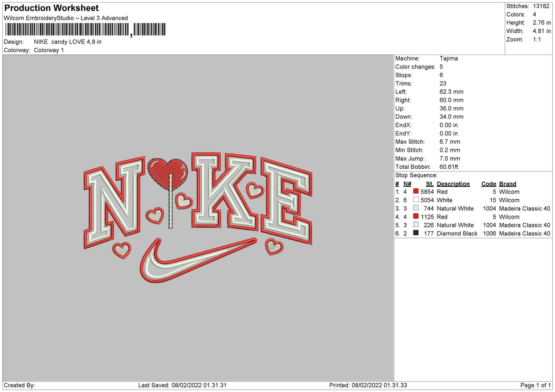Click the Natural White chip in row 3

tap(415, 208)
